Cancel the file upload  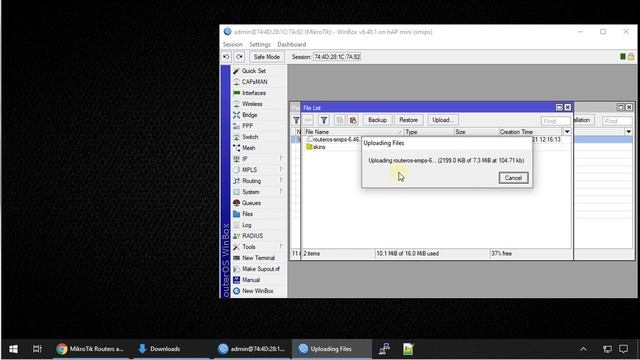(x=513, y=178)
